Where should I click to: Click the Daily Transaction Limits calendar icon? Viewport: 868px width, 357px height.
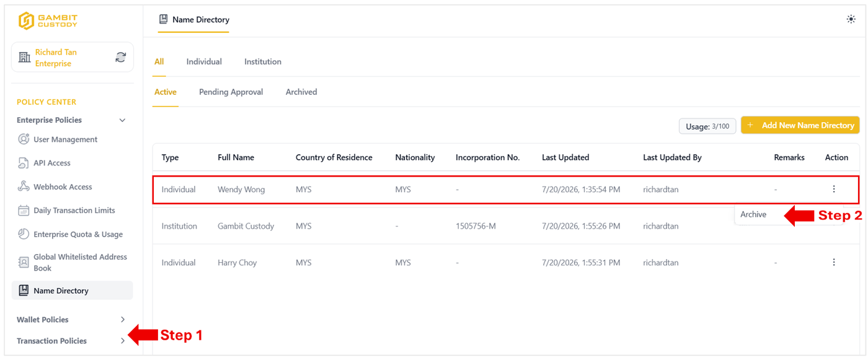(24, 211)
